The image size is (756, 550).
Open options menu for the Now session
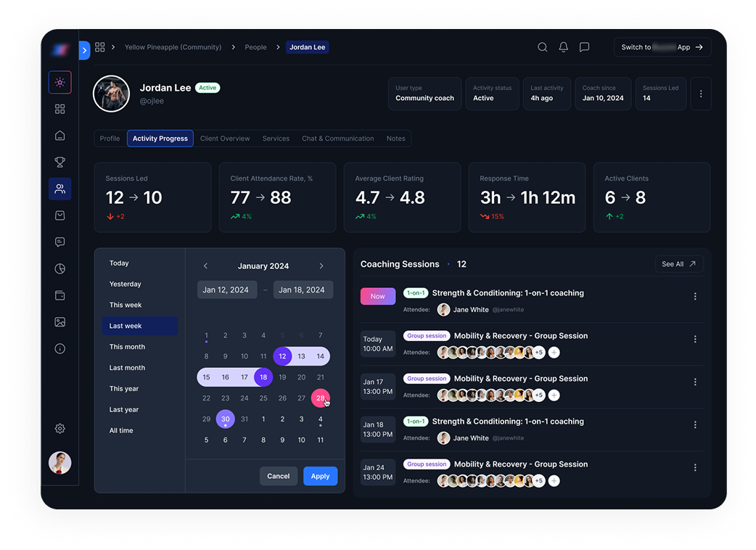click(695, 296)
